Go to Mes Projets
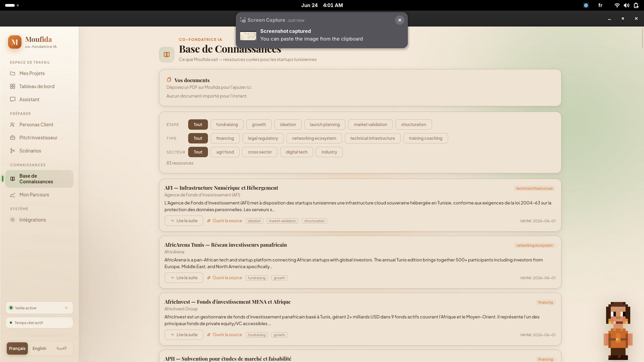The image size is (644, 362). coord(39,73)
